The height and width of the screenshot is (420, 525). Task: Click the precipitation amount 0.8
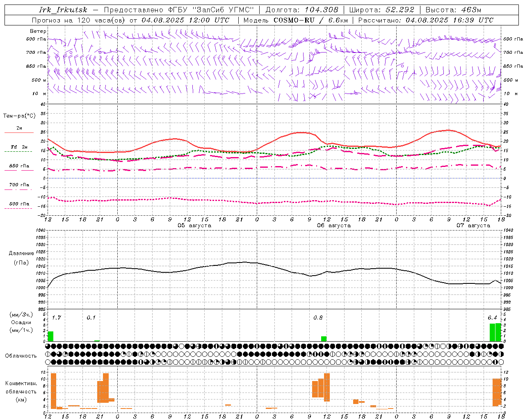318,318
